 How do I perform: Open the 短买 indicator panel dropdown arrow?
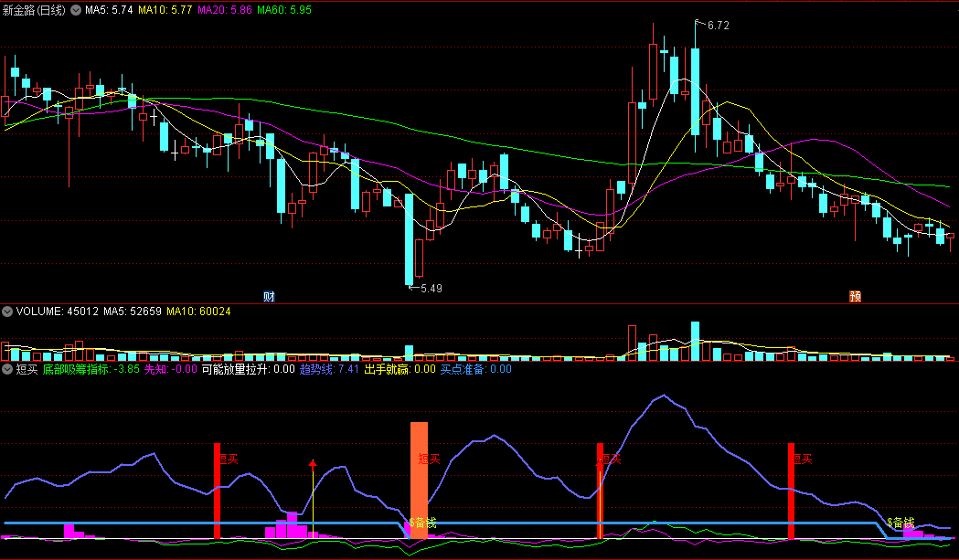point(7,369)
